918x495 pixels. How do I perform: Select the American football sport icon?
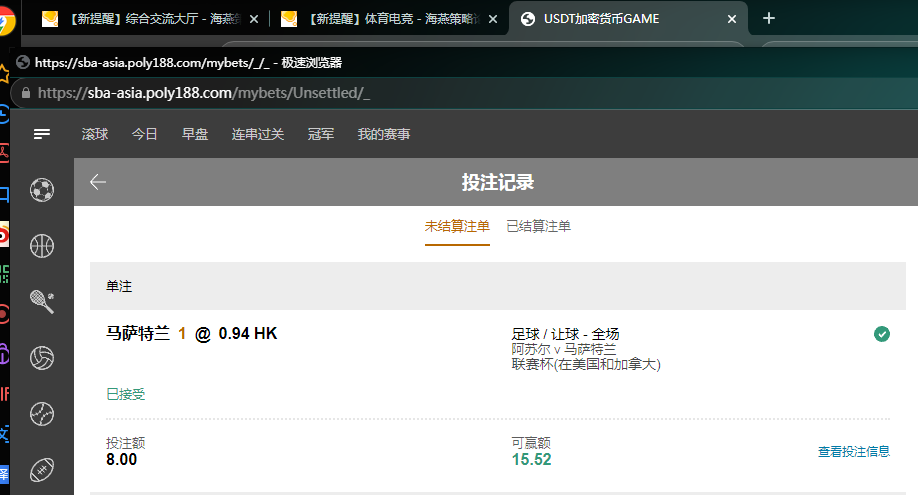(42, 468)
